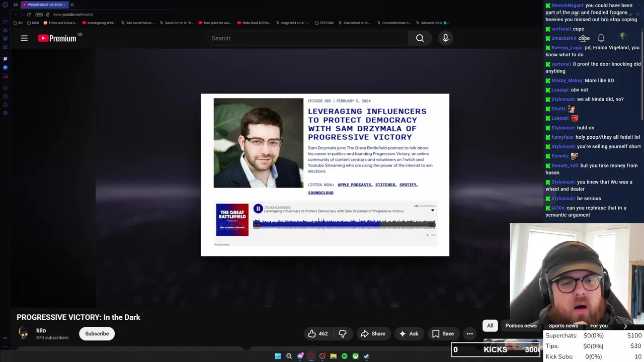Image resolution: width=644 pixels, height=362 pixels.
Task: Dislike the video with thumbs down
Action: [x=343, y=334]
